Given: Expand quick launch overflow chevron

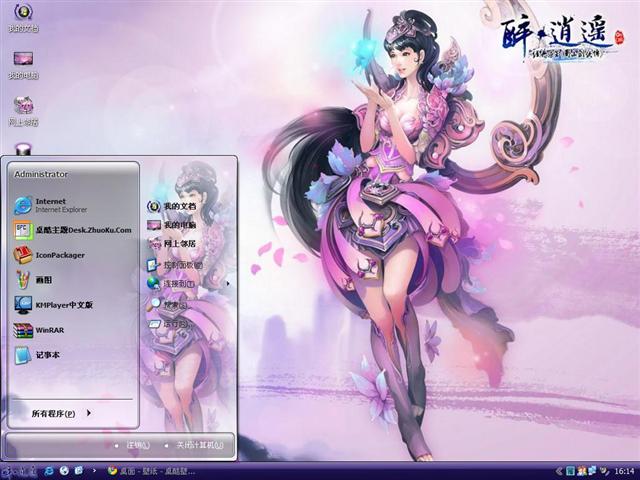Looking at the screenshot, I should 95,471.
